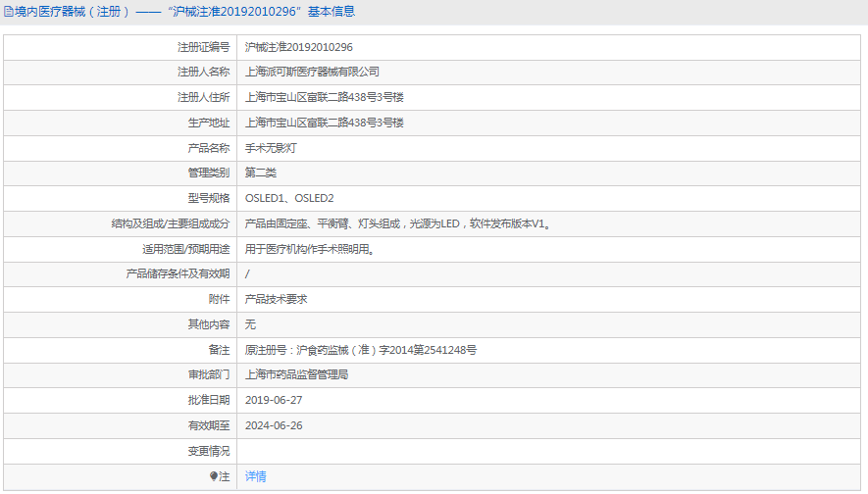Select expiry date 2024-06-26
868x494 pixels.
point(274,425)
